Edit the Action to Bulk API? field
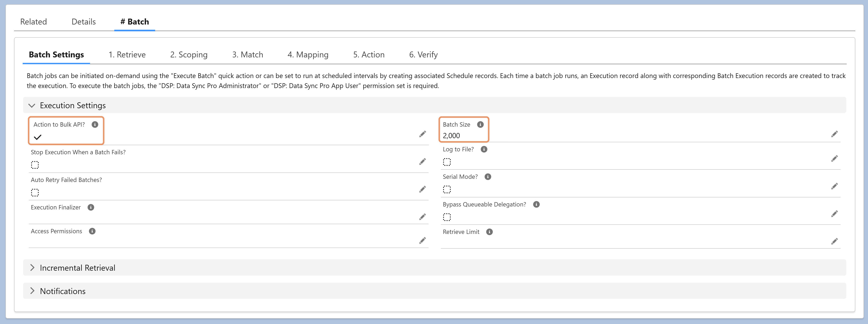868x324 pixels. (x=422, y=134)
